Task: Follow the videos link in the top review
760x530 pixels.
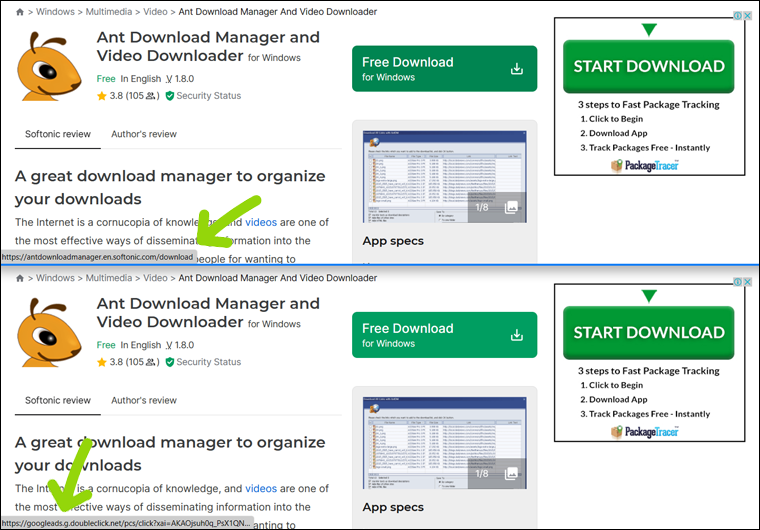Action: (x=261, y=223)
